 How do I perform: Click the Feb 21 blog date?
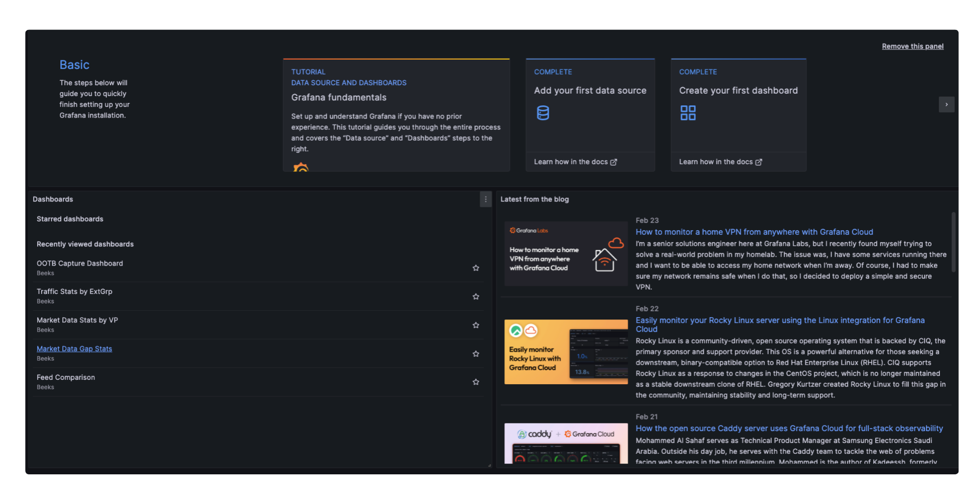pyautogui.click(x=647, y=417)
